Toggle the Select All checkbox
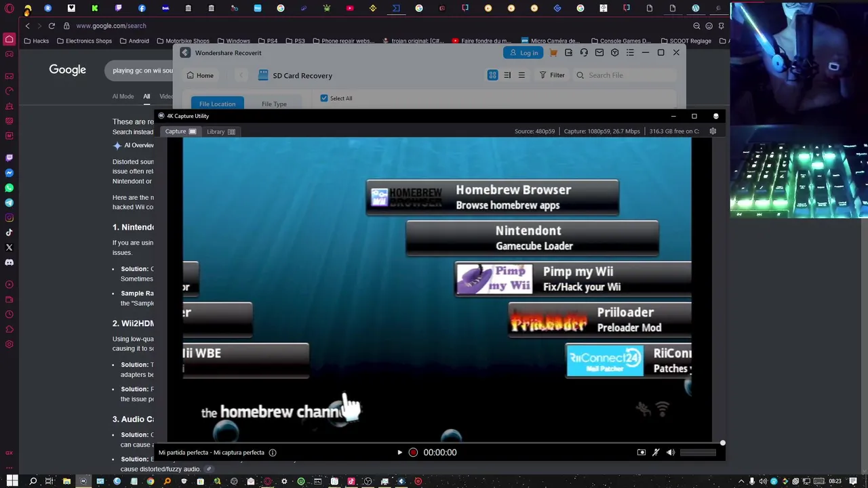This screenshot has width=868, height=488. pyautogui.click(x=324, y=98)
